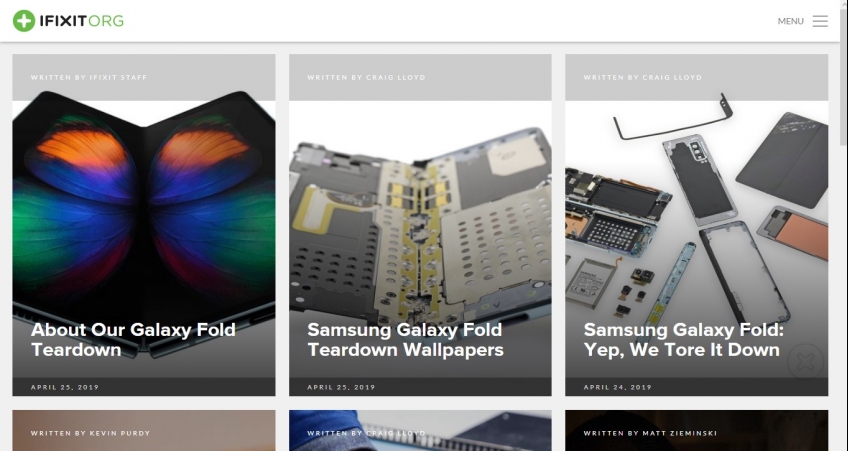Click first 'Written by Craig Lloyd' byline

click(366, 77)
